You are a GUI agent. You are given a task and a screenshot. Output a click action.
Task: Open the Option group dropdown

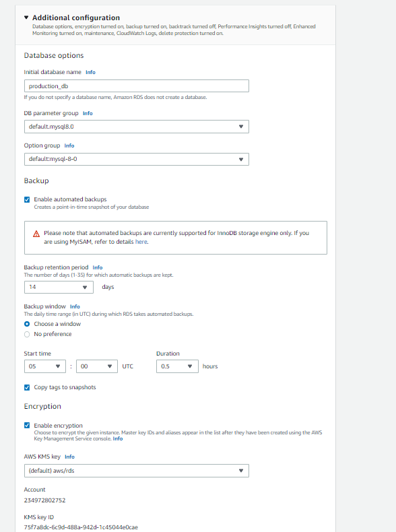137,159
